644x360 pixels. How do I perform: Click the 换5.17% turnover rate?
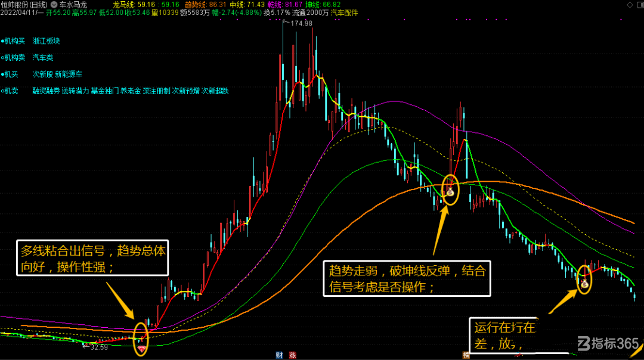click(x=277, y=13)
